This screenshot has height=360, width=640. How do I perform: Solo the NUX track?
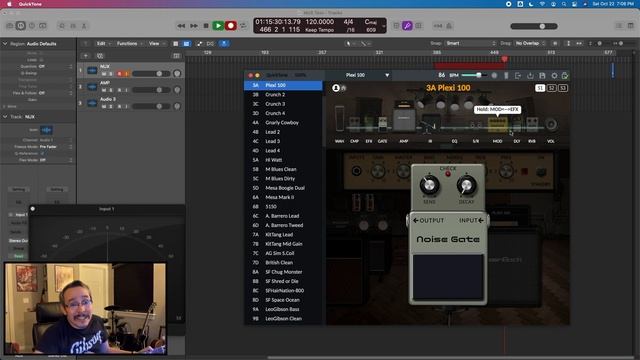point(111,74)
